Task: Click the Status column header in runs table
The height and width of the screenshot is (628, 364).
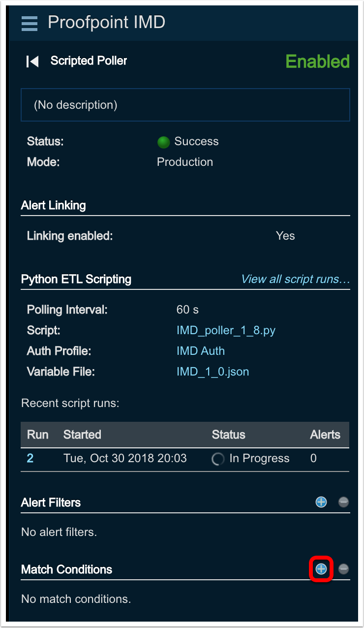Action: click(x=228, y=435)
